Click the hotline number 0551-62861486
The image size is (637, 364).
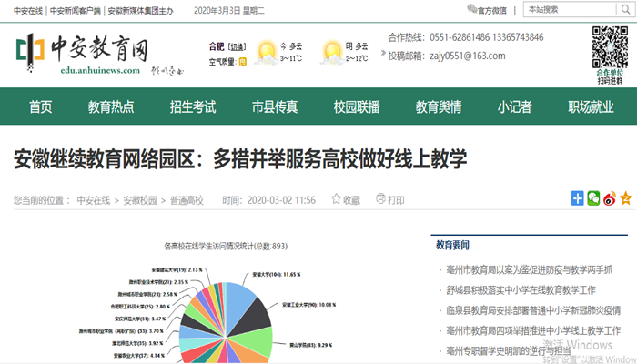click(460, 37)
